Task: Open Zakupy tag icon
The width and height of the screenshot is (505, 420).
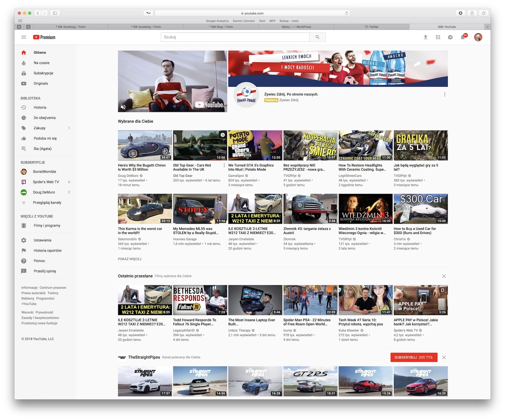Action: tap(24, 128)
